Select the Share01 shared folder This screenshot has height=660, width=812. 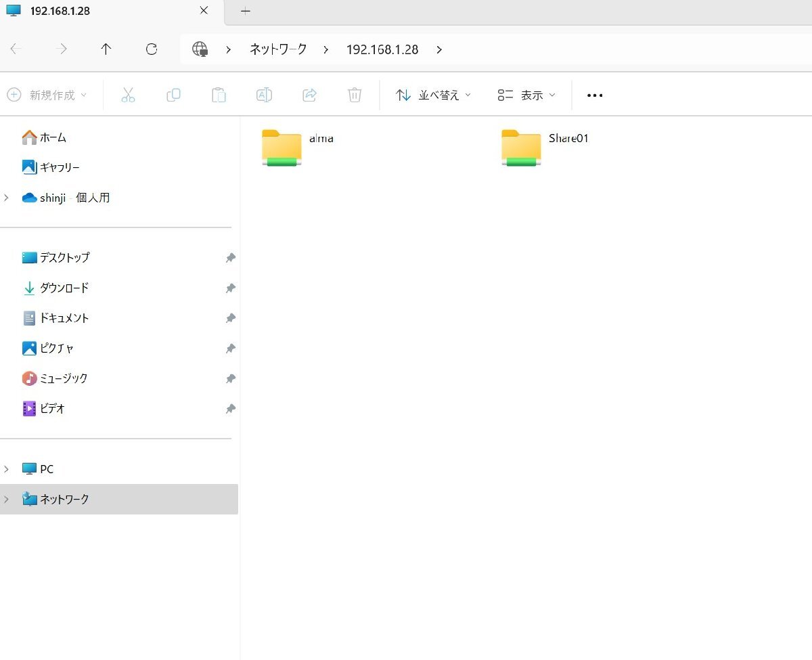[x=545, y=147]
